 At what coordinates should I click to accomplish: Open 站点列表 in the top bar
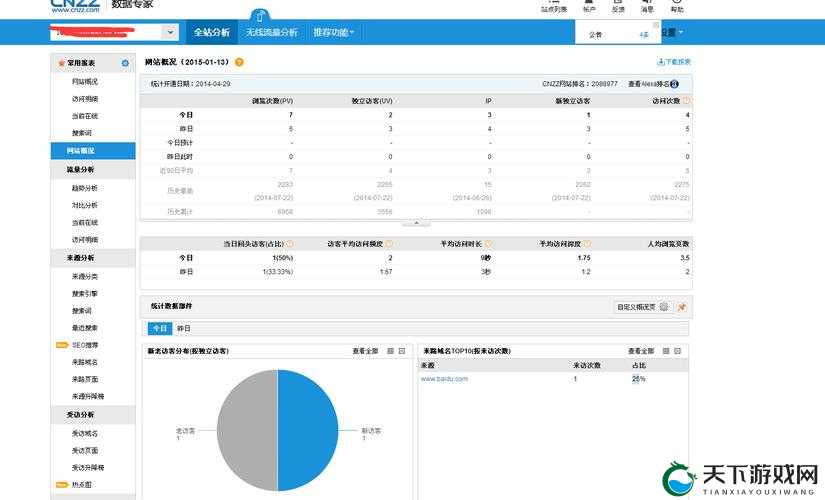pos(554,6)
